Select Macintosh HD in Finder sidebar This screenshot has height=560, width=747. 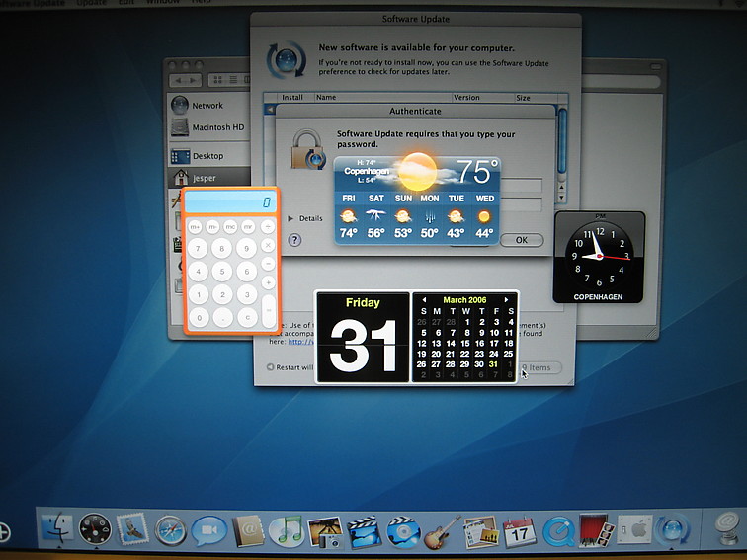point(217,127)
